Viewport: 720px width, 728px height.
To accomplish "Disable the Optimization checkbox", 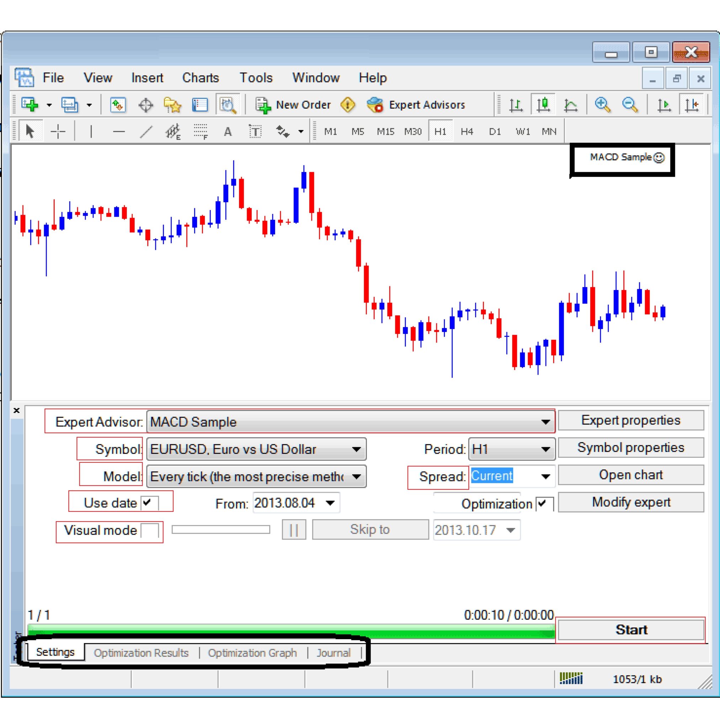I will (x=544, y=504).
